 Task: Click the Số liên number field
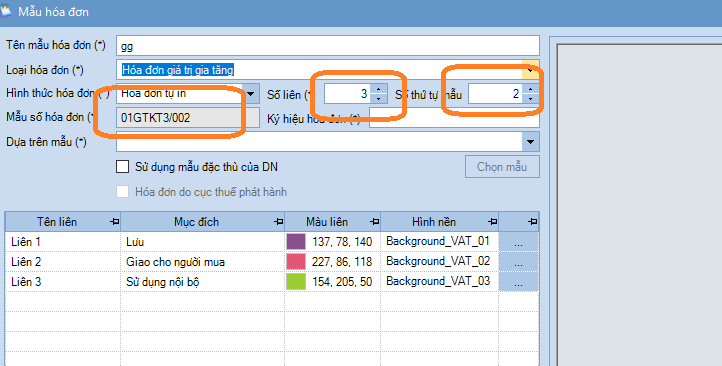click(348, 94)
